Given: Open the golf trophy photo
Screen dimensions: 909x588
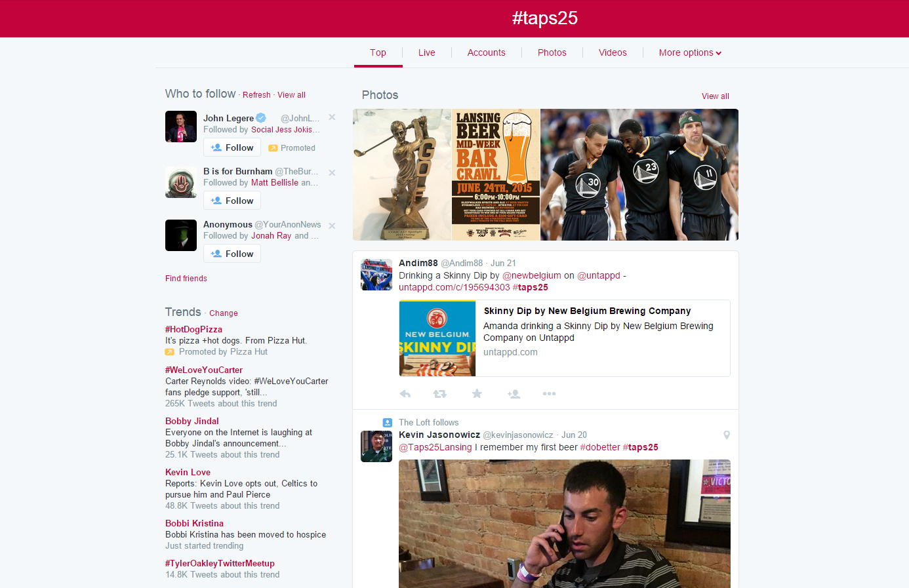Looking at the screenshot, I should (x=402, y=174).
